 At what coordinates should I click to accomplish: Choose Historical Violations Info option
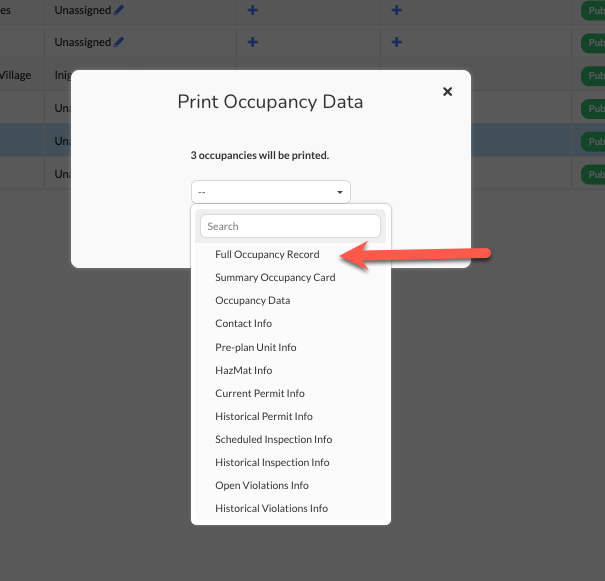[x=271, y=509]
